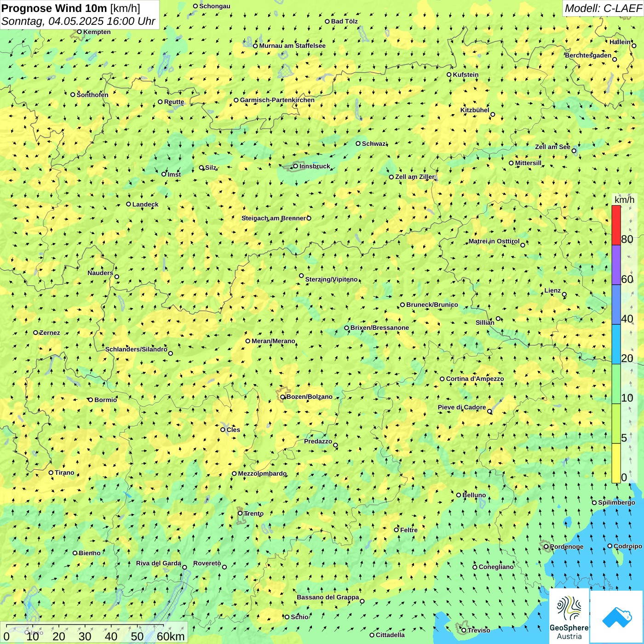Click the red 80+ km/h legend color
The height and width of the screenshot is (644, 644).
click(616, 225)
